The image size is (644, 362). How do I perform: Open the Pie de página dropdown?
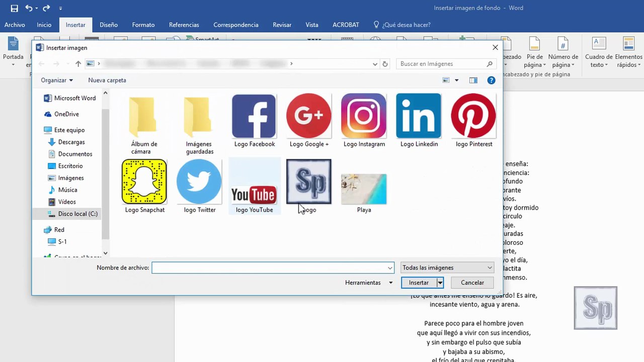535,52
